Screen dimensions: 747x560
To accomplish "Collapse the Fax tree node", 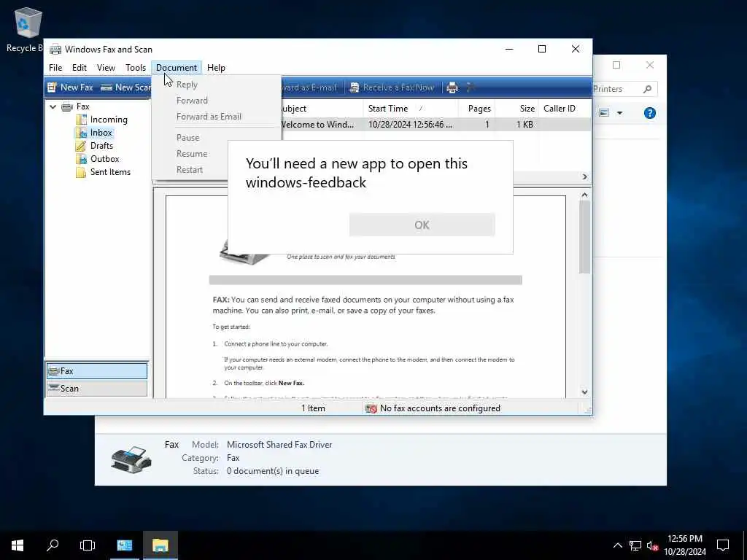I will click(53, 106).
